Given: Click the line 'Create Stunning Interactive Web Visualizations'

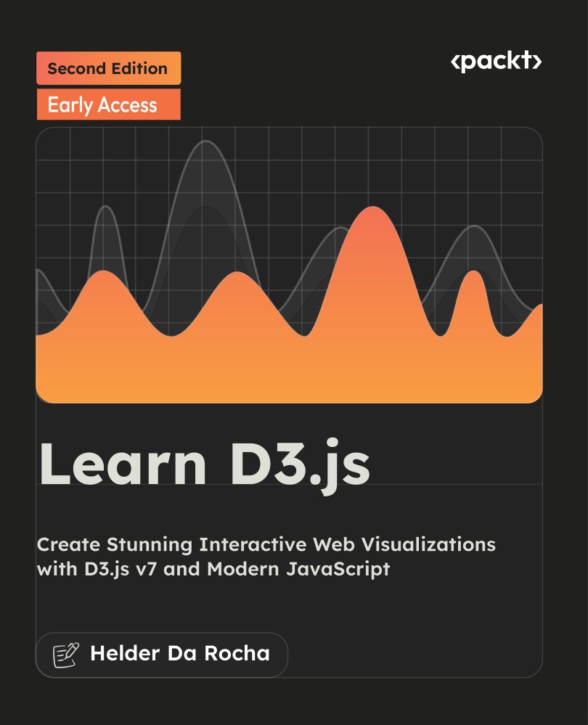Looking at the screenshot, I should point(266,544).
